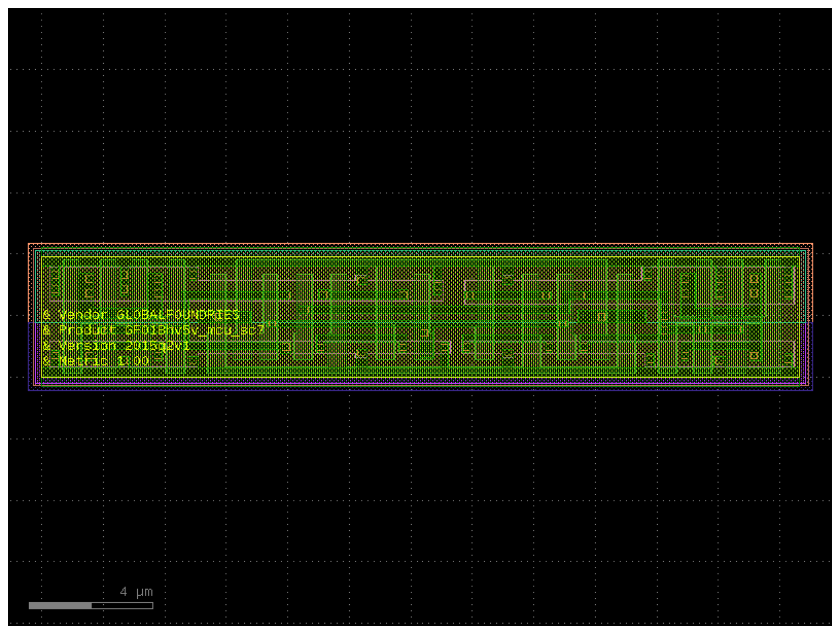
Task: Click the '4 µm' scale bar label
Action: [136, 592]
